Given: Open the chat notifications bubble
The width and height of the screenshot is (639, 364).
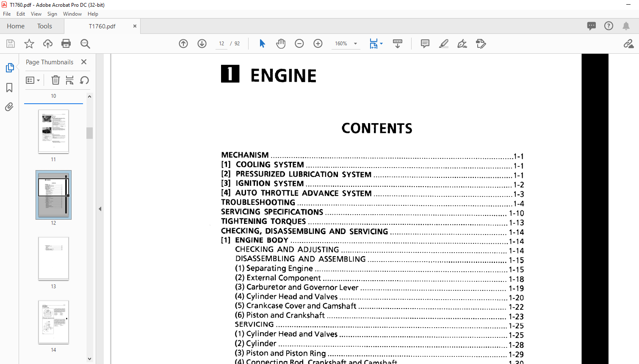Looking at the screenshot, I should click(592, 26).
